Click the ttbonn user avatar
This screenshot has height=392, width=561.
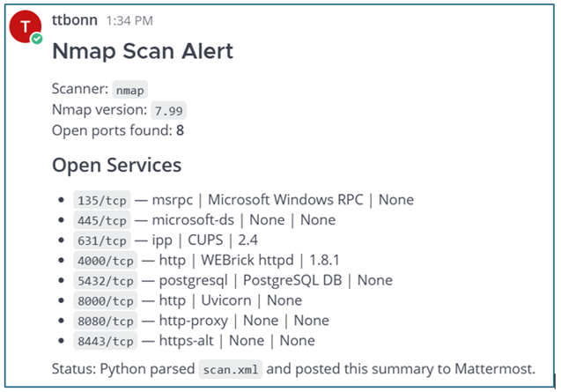click(25, 26)
